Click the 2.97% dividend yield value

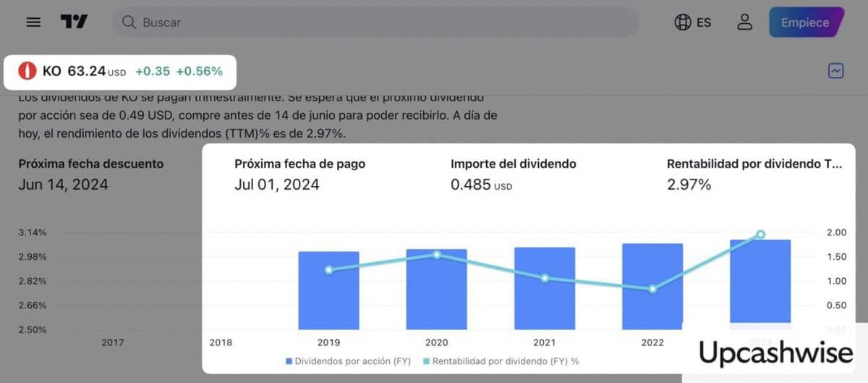click(689, 185)
